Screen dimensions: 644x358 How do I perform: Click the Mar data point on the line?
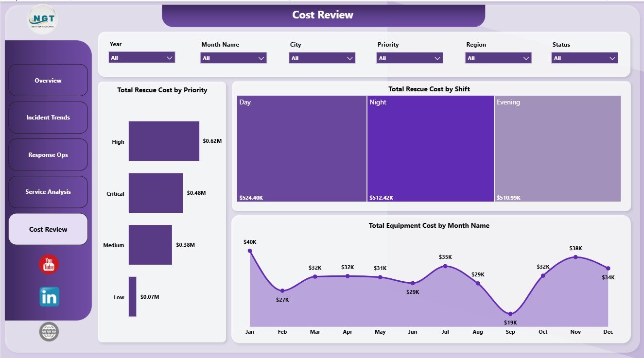click(x=315, y=276)
